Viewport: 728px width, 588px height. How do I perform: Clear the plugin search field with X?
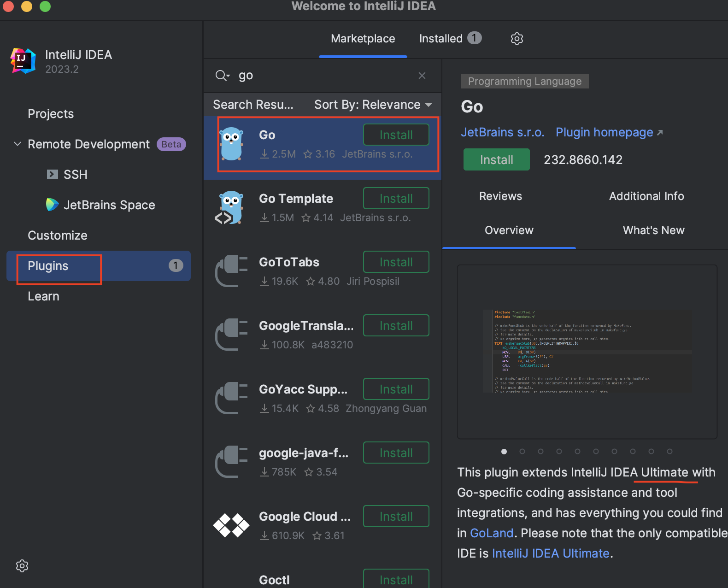(x=422, y=76)
